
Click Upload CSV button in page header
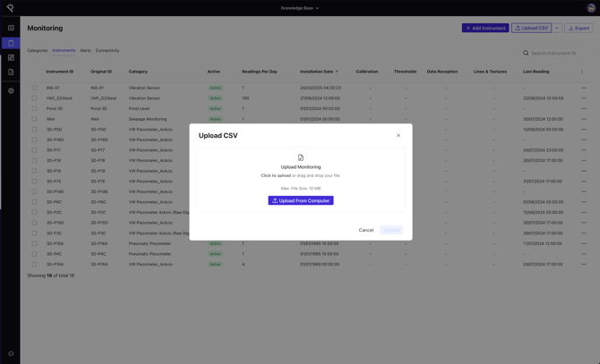pos(531,28)
